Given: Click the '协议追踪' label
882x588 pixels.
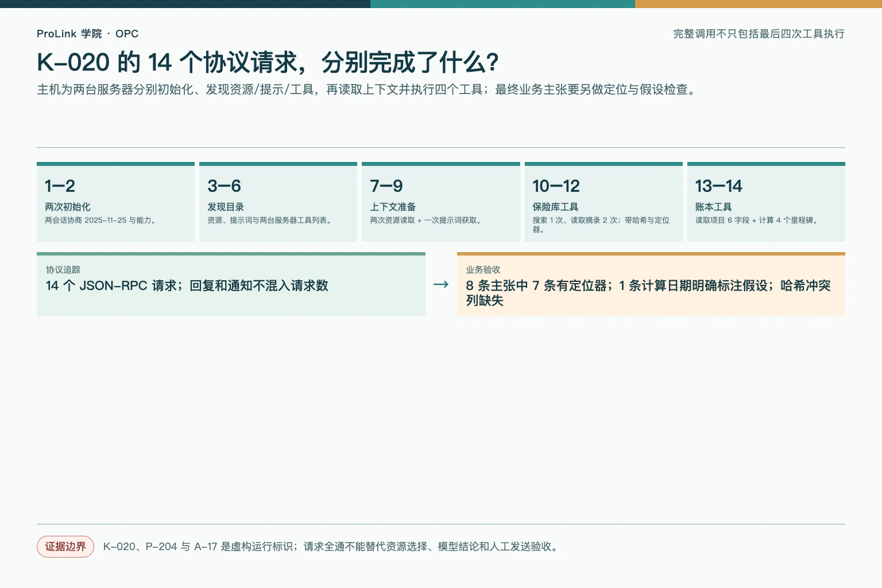Looking at the screenshot, I should pyautogui.click(x=63, y=270).
